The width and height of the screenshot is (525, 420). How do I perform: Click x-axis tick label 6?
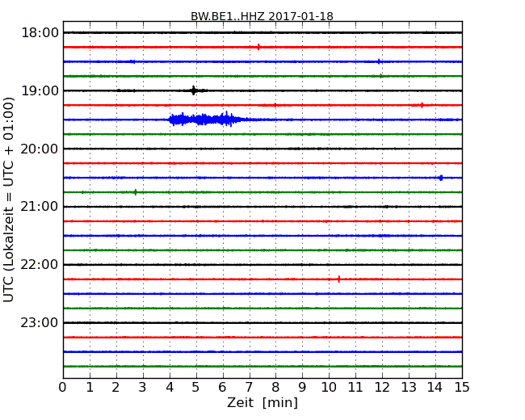point(223,388)
